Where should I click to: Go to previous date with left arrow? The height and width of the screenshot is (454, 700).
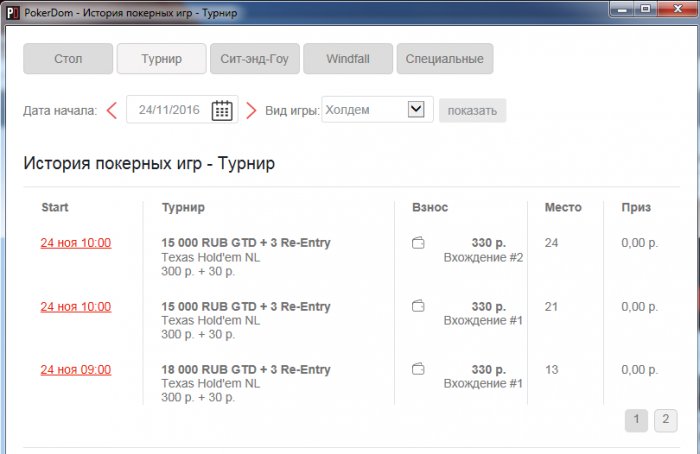pyautogui.click(x=112, y=110)
